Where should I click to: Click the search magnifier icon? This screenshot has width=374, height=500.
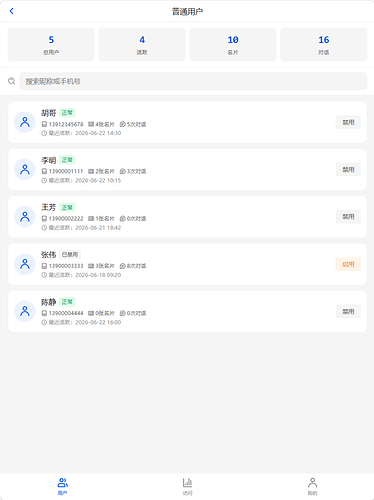(x=12, y=81)
